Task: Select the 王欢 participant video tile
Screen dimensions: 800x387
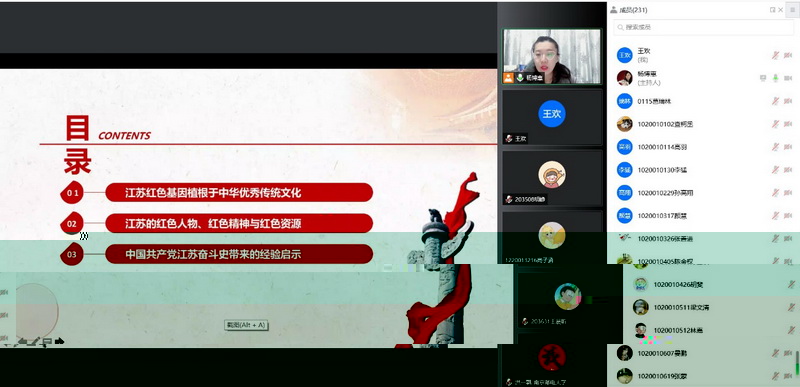Action: (552, 117)
